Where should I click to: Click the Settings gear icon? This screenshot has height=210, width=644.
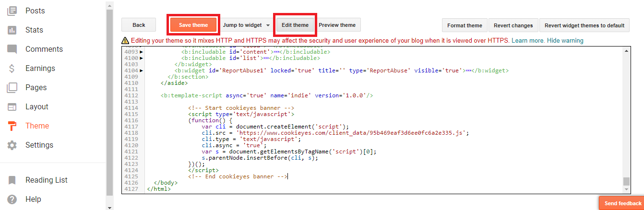[x=12, y=145]
